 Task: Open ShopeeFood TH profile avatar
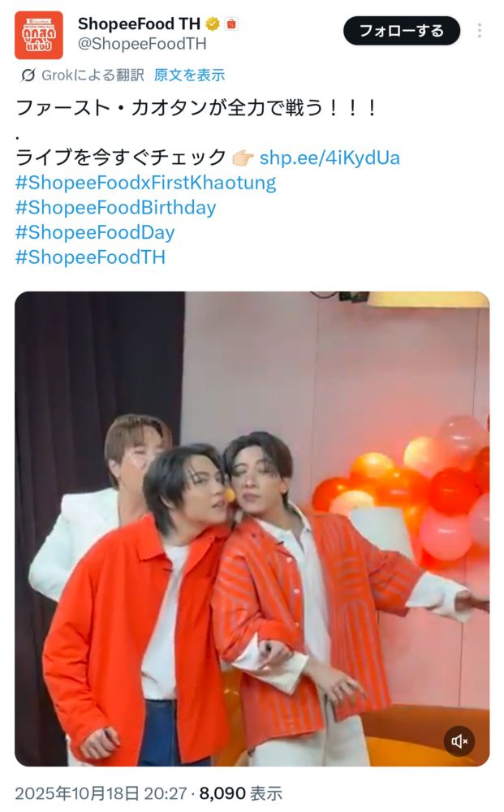(39, 35)
